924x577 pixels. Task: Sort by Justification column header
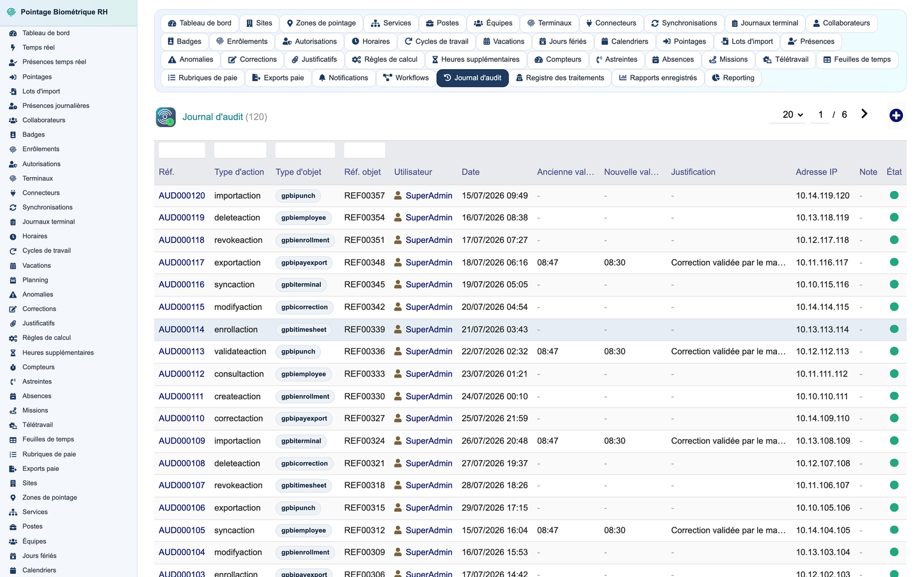693,172
